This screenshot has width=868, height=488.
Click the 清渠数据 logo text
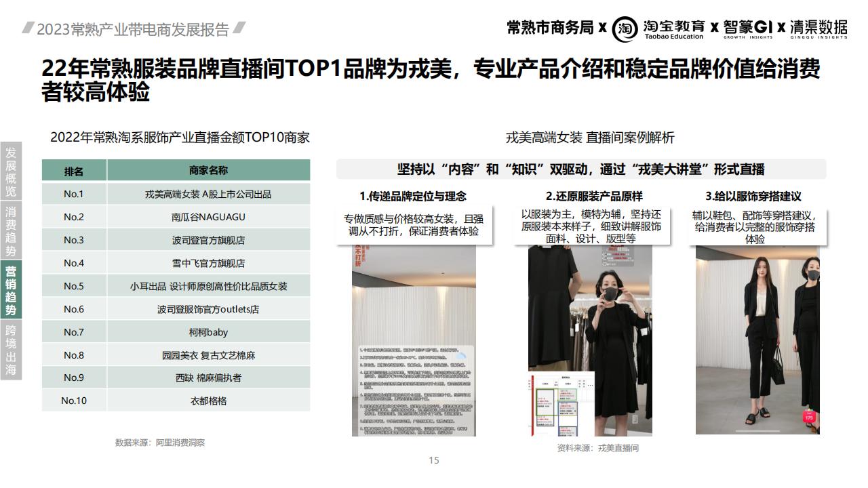tap(818, 28)
